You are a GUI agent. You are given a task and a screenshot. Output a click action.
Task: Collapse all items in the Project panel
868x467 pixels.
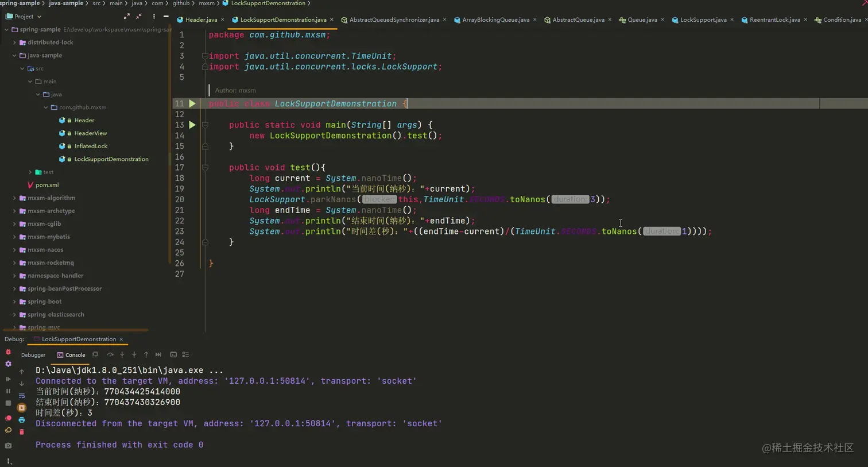(139, 17)
